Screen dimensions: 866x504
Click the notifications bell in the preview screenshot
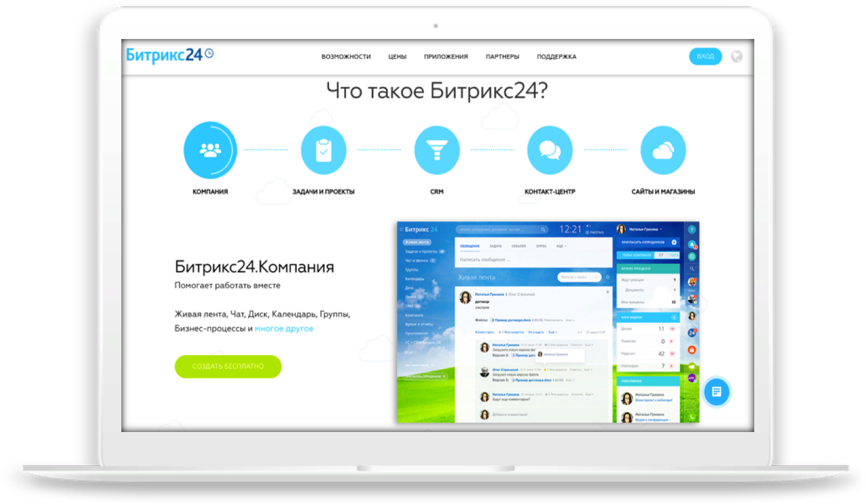point(692,244)
